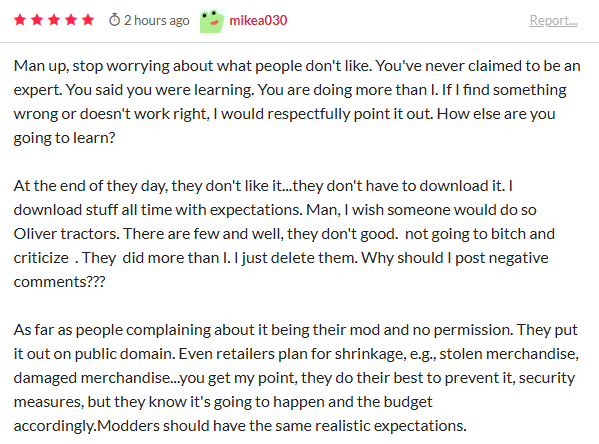Viewport: 599px width, 444px height.
Task: Click the "comments???" text line
Action: tap(59, 282)
